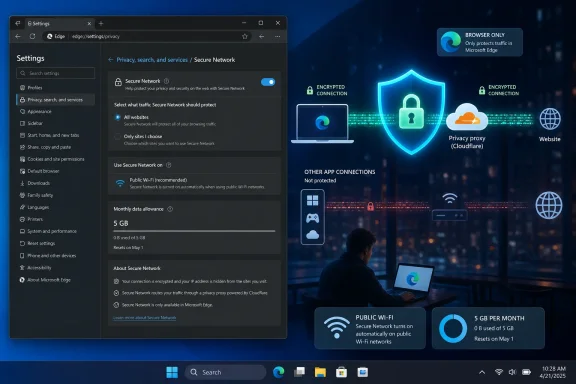Click the 5 GB PER MONTH donut chart
Viewport: 576px width, 384px height.
[453, 328]
